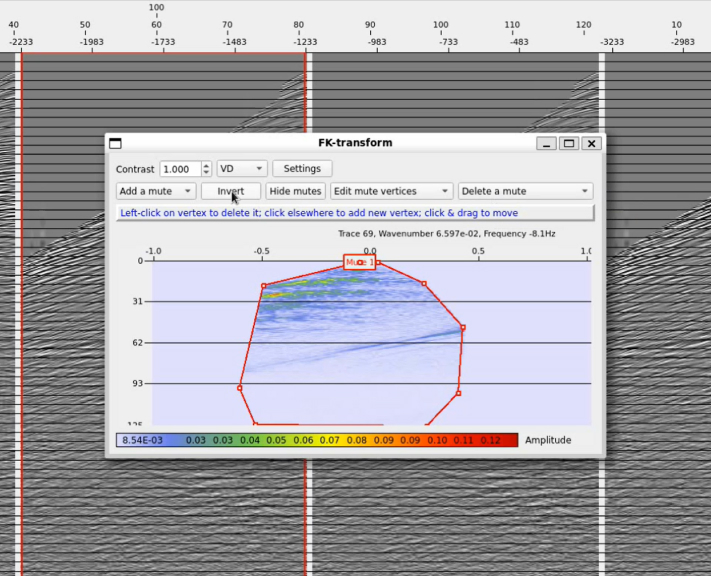Open the Settings dialog
Screen dimensions: 711x576
pos(302,169)
